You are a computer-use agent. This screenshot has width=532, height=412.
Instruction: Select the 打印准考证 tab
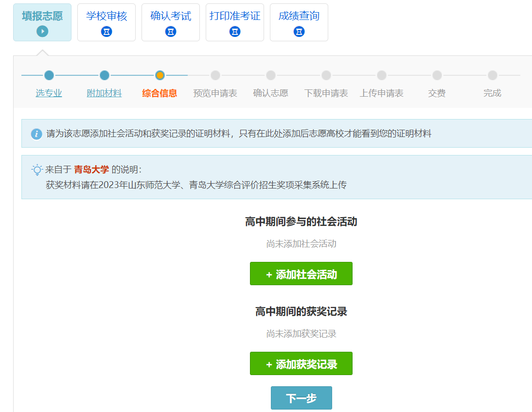pyautogui.click(x=235, y=17)
